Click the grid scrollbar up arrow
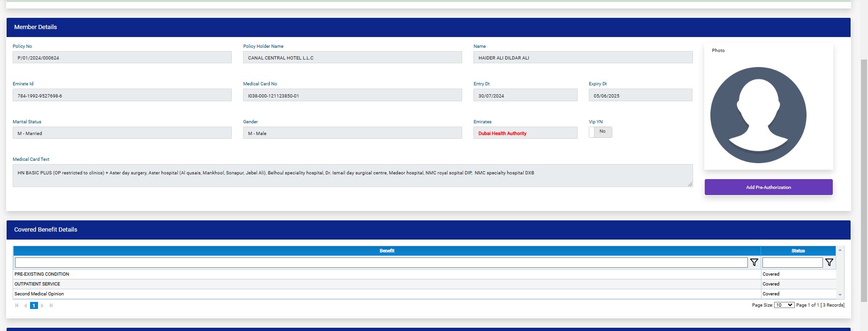 840,250
